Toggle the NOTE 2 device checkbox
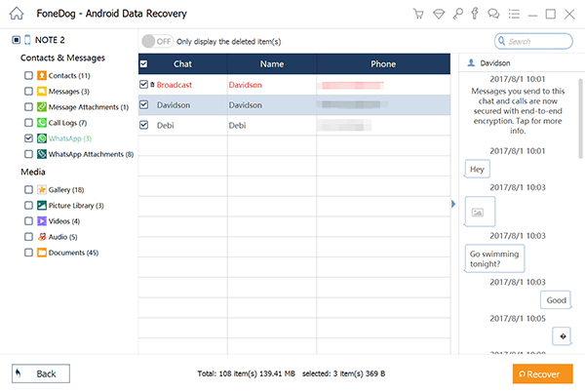The height and width of the screenshot is (392, 585). click(16, 40)
